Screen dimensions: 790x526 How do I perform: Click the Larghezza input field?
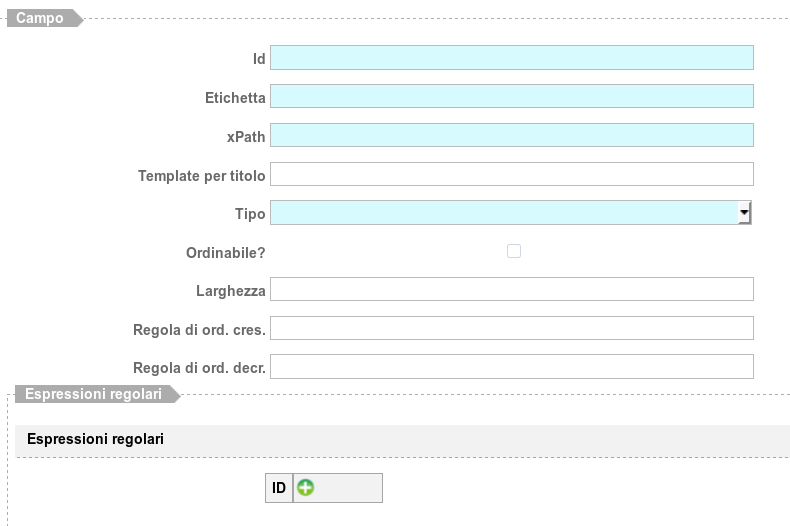pos(511,290)
